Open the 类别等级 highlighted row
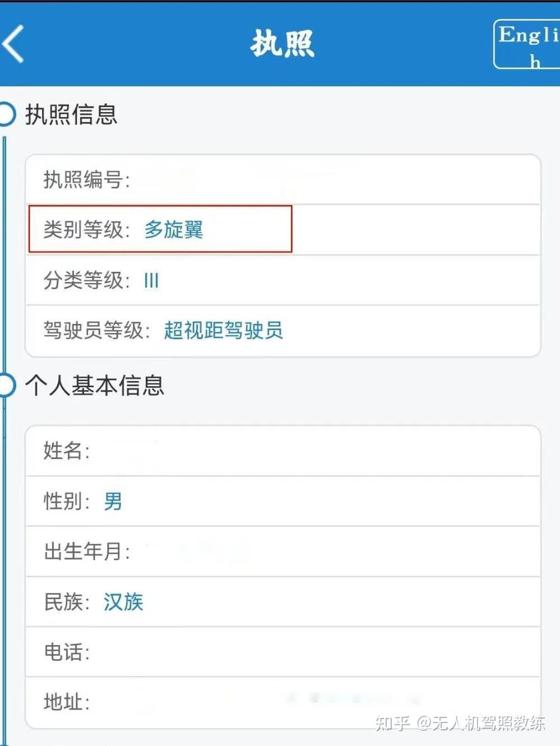The width and height of the screenshot is (560, 746). [160, 229]
